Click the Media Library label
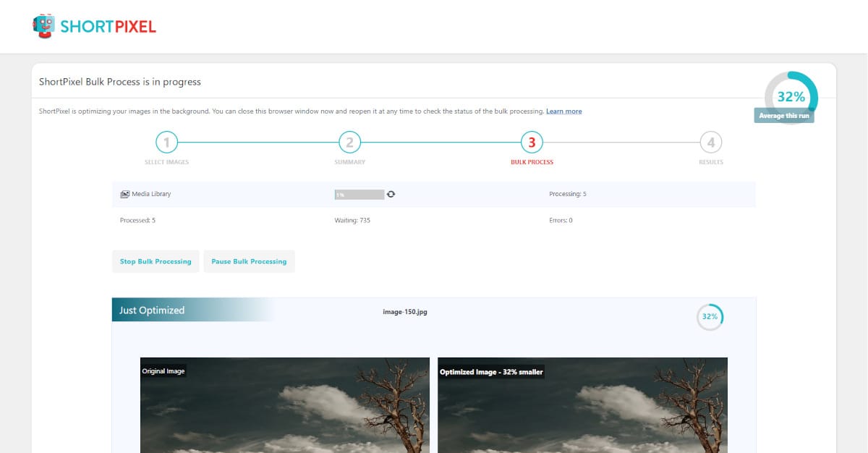The height and width of the screenshot is (453, 868). [x=151, y=194]
